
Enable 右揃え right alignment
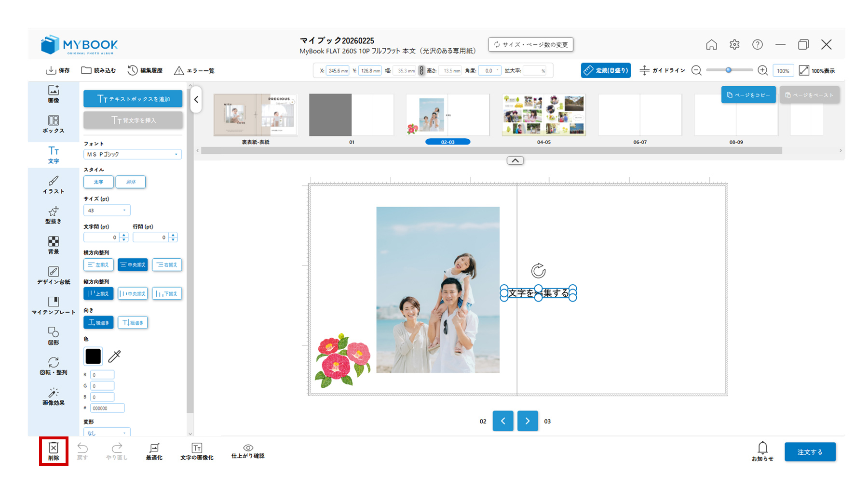167,264
